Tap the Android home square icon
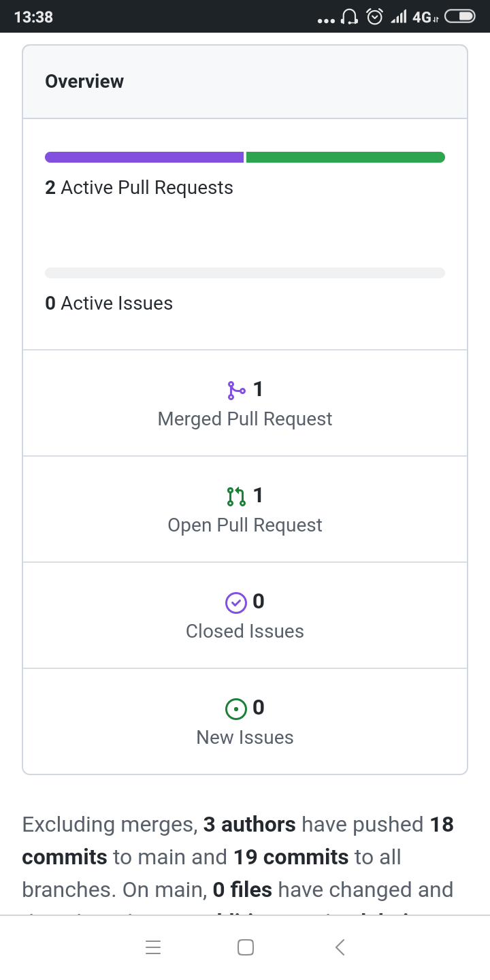This screenshot has width=490, height=980. pos(246,947)
